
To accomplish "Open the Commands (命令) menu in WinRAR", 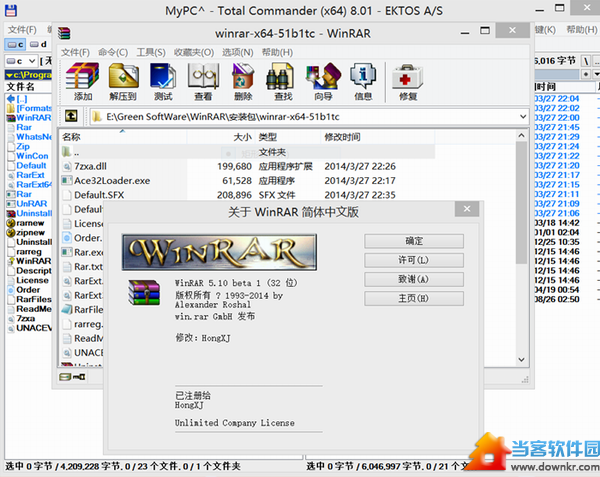I will pos(113,52).
